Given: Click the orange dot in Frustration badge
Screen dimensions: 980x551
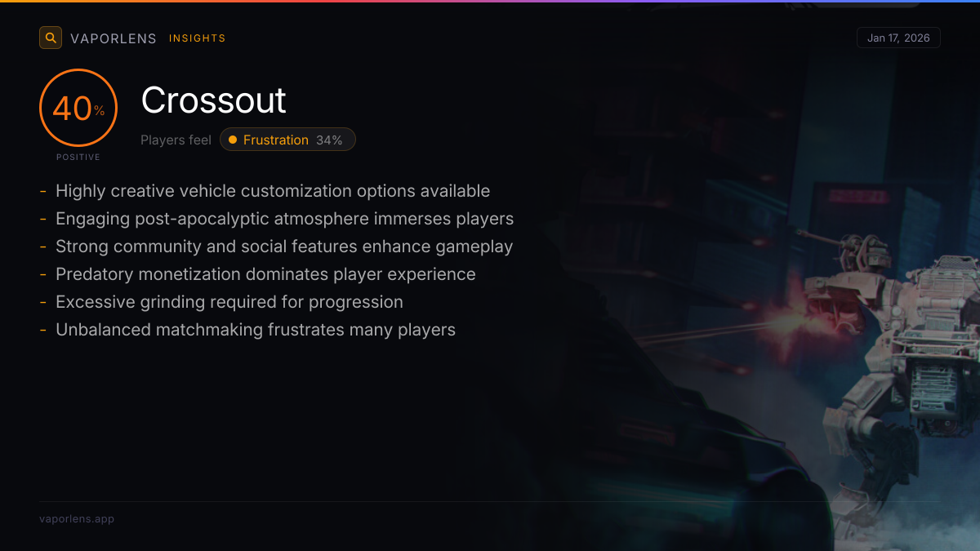Looking at the screenshot, I should (233, 140).
